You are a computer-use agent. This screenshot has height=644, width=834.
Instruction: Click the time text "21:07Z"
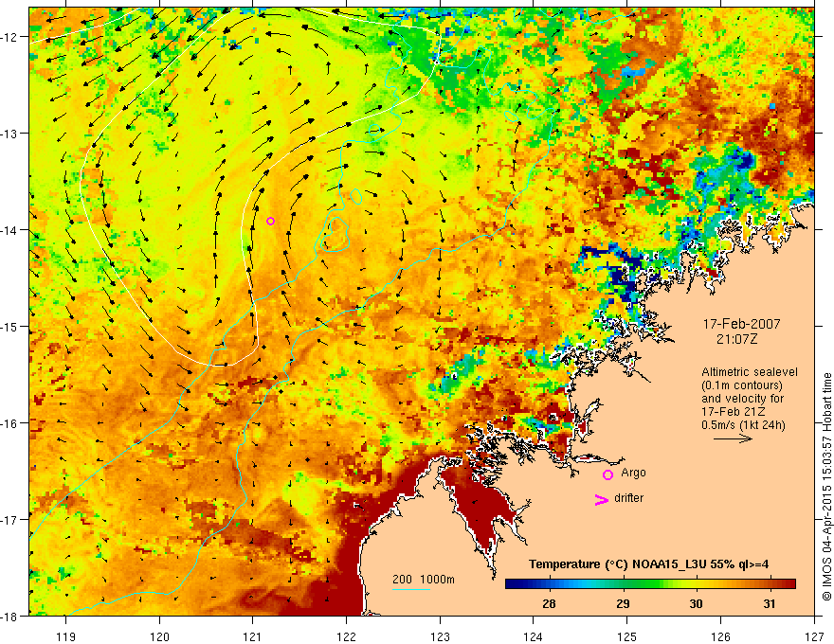736,339
